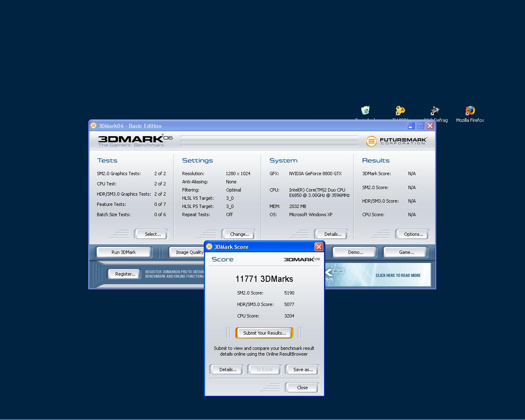Click the Batch Size Tests '0 of 6' value
The image size is (525, 420).
tap(160, 215)
